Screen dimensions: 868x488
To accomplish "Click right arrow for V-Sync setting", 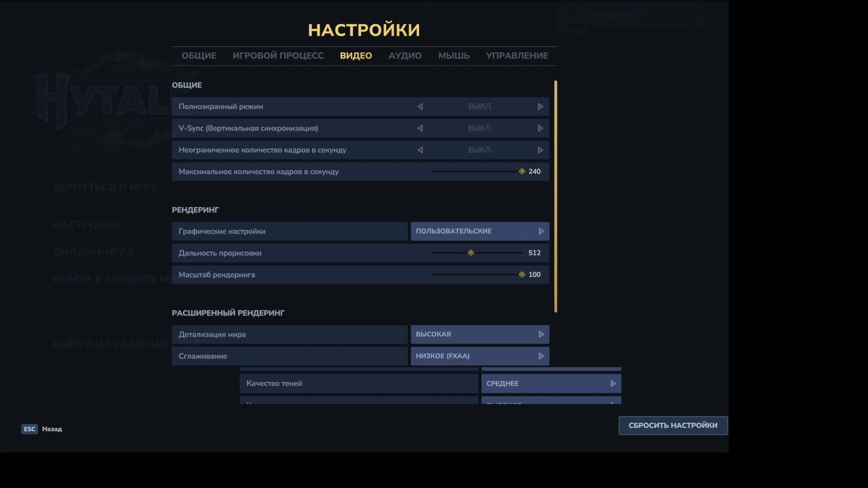I will tap(540, 128).
